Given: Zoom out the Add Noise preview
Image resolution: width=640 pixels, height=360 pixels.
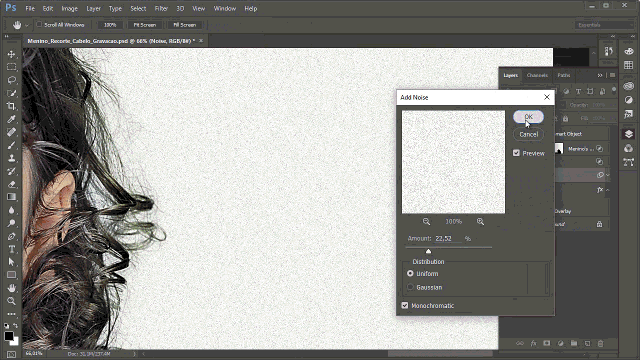Looking at the screenshot, I should coord(426,222).
